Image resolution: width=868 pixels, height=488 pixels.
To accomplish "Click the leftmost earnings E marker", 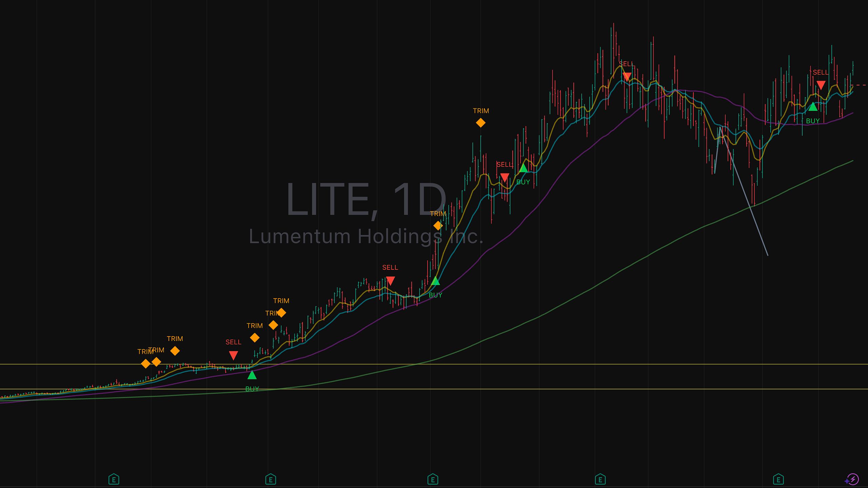I will (114, 480).
